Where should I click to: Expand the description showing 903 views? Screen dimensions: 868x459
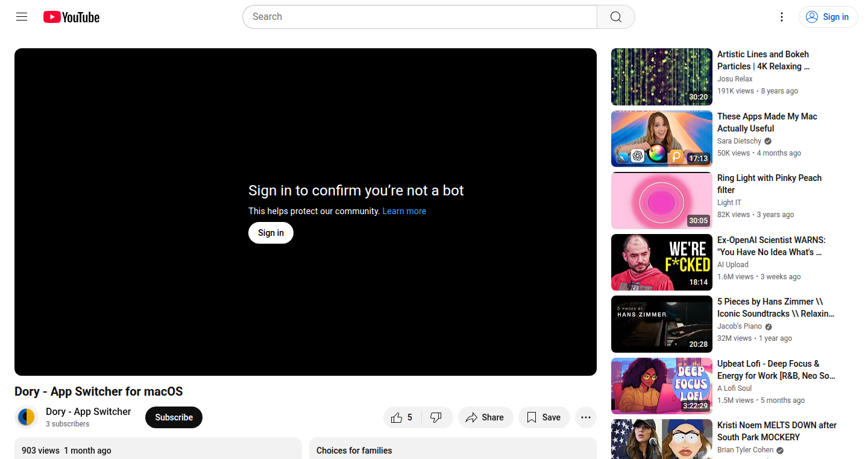point(158,449)
